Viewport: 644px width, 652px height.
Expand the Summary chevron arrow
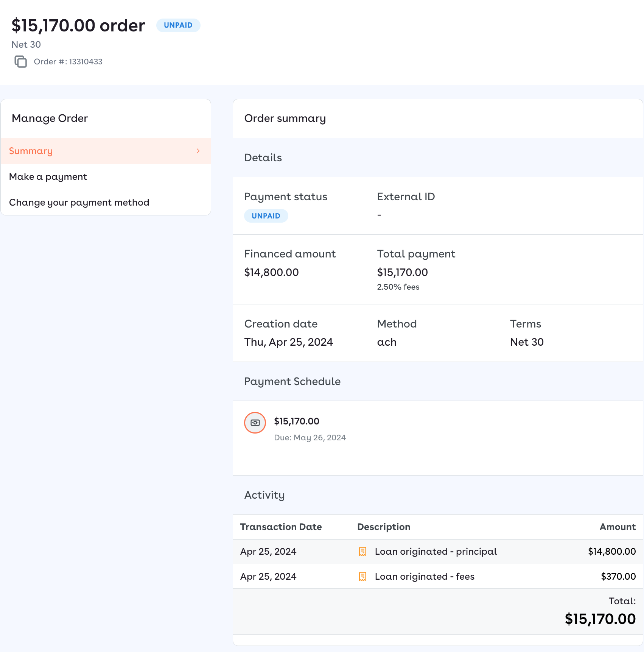point(198,151)
